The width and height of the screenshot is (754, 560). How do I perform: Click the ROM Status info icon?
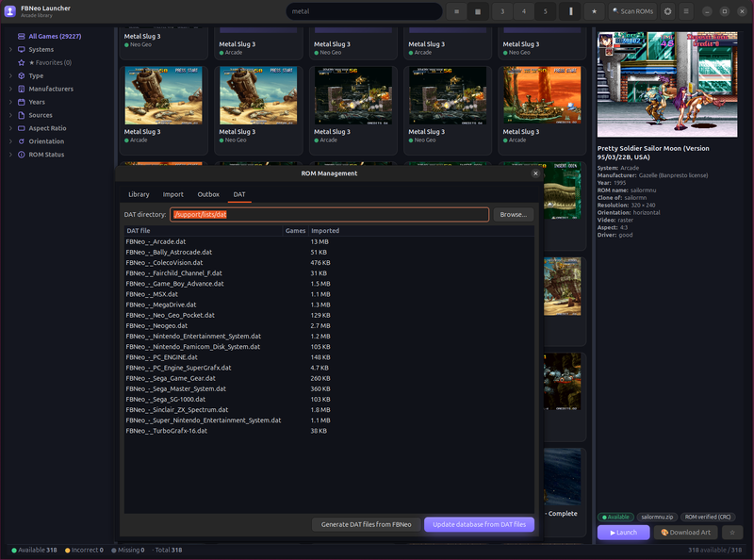pos(21,155)
